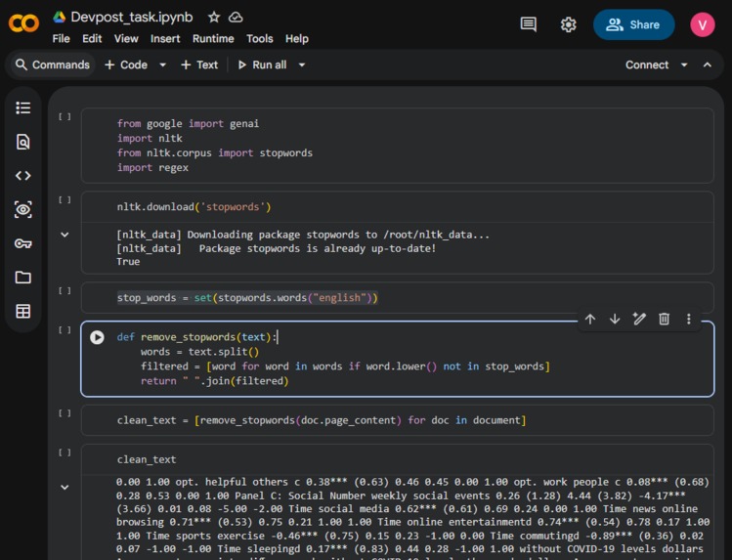This screenshot has height=560, width=732.
Task: Open the Secrets key sidebar icon
Action: (x=22, y=243)
